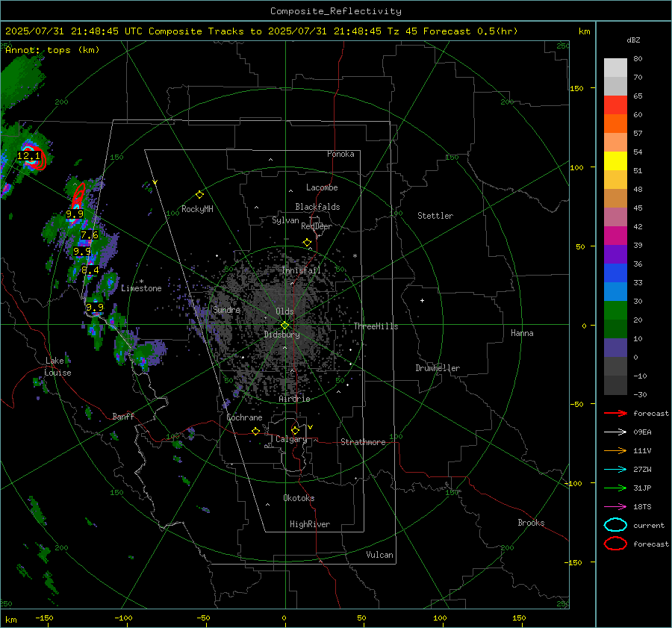The image size is (672, 628).
Task: Click the ThreeHills town label
Action: pos(376,326)
